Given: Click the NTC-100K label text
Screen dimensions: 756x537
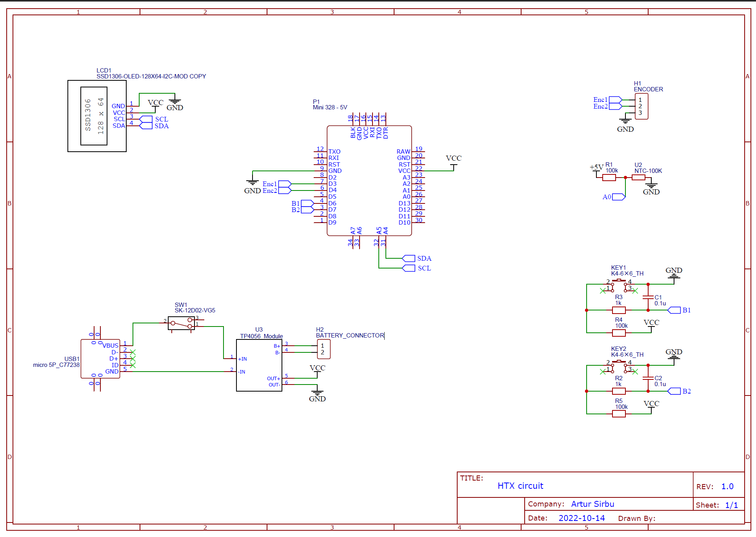Looking at the screenshot, I should click(x=648, y=171).
